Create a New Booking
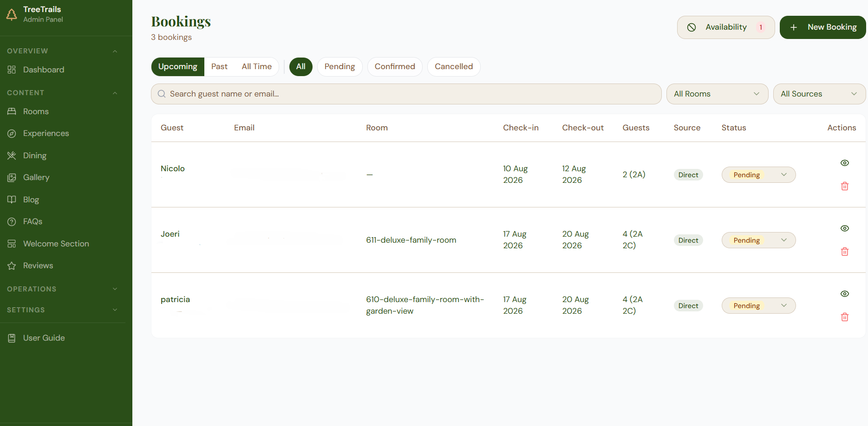868x426 pixels. pos(822,27)
